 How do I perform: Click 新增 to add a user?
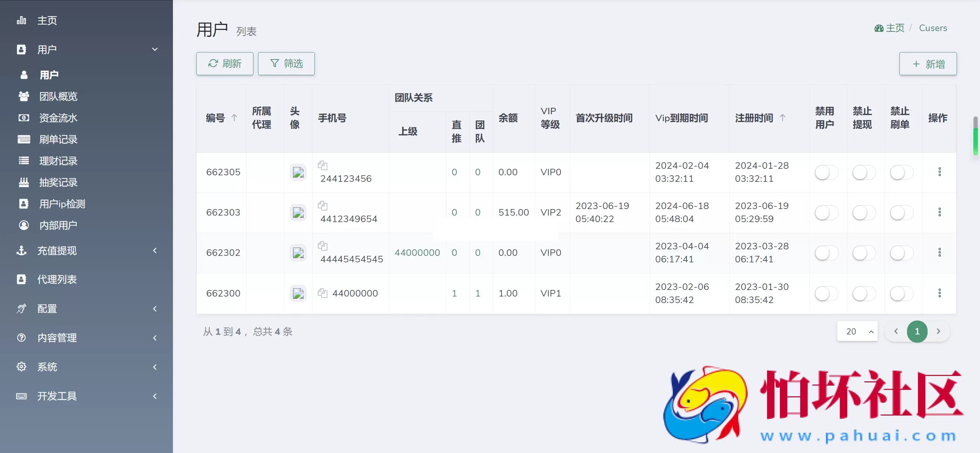click(928, 64)
